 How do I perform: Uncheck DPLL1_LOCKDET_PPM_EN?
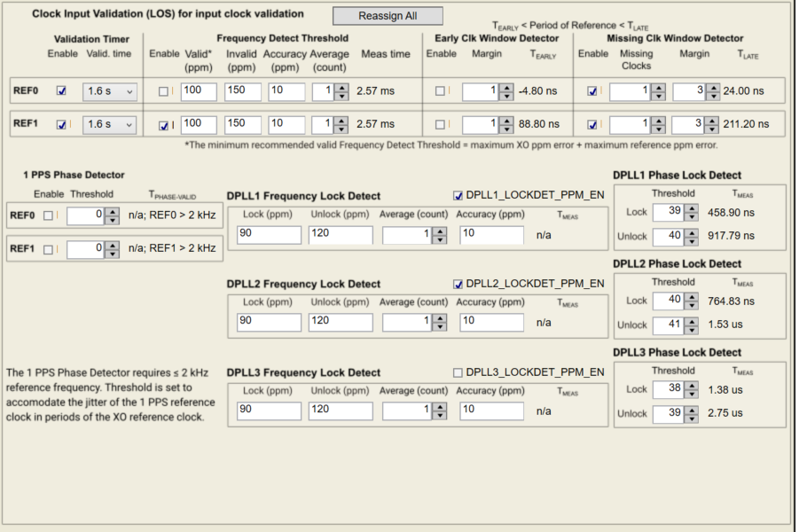coord(457,196)
